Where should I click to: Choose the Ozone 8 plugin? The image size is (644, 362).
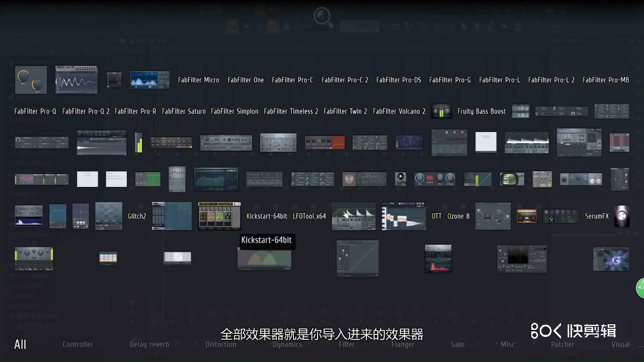(458, 216)
